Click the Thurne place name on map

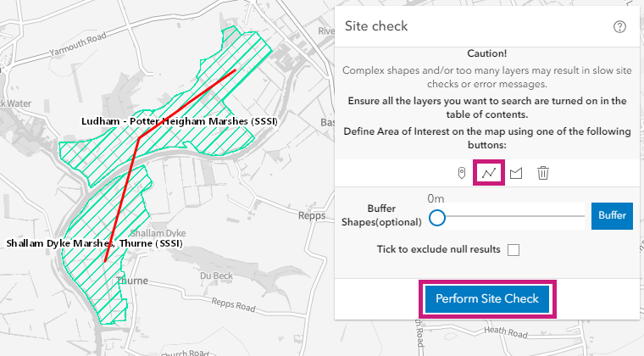pos(132,281)
